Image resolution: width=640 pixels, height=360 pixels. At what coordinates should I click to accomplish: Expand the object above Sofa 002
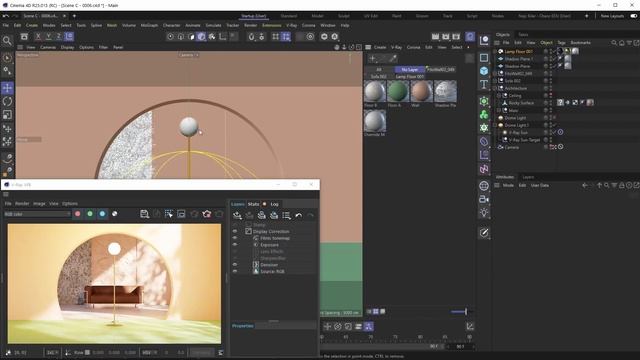pos(495,73)
